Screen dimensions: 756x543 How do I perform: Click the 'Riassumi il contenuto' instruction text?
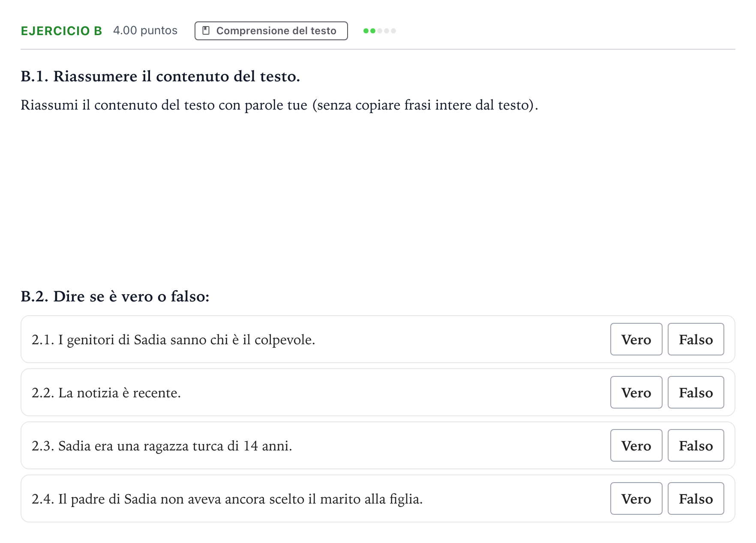coord(279,105)
